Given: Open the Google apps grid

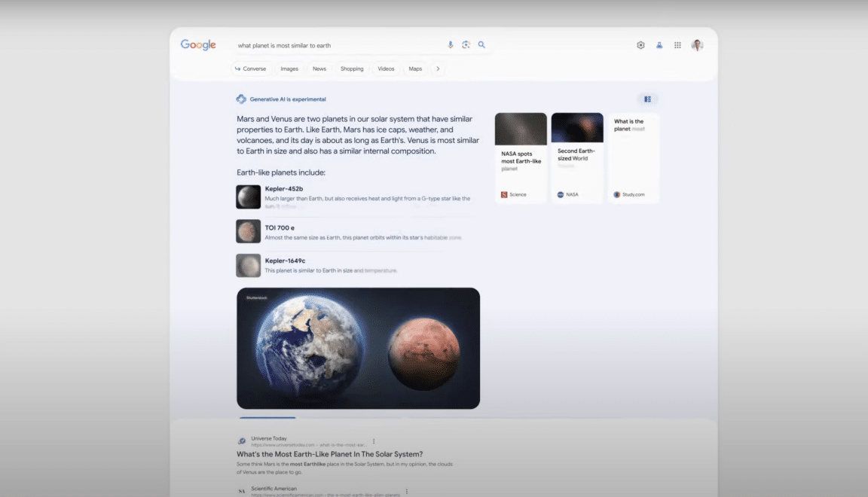Looking at the screenshot, I should (677, 45).
